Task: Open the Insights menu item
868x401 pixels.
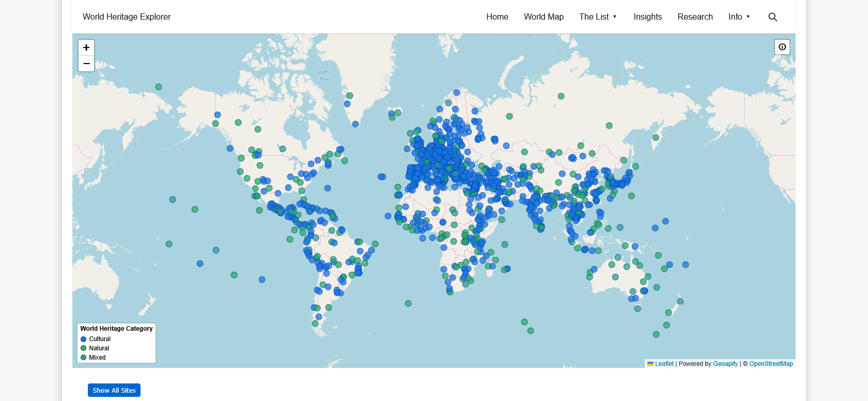Action: point(647,17)
